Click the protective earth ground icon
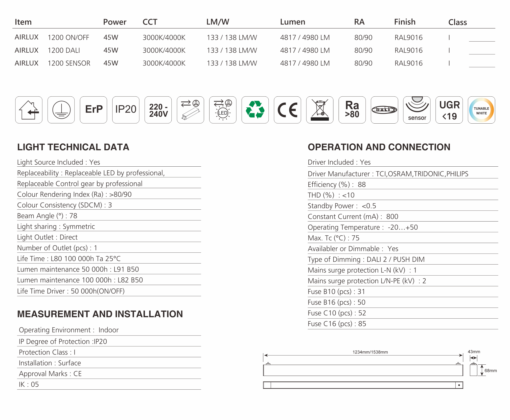 tap(61, 110)
